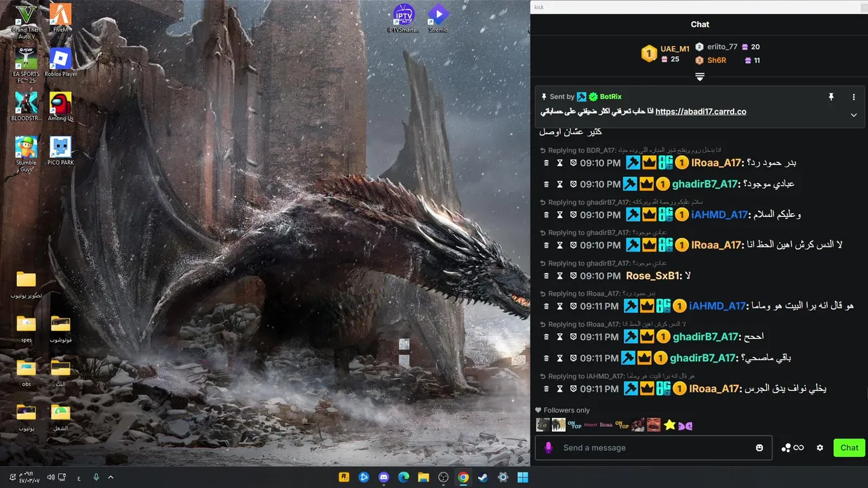This screenshot has height=488, width=868.
Task: Click the green Chat send button
Action: (849, 447)
